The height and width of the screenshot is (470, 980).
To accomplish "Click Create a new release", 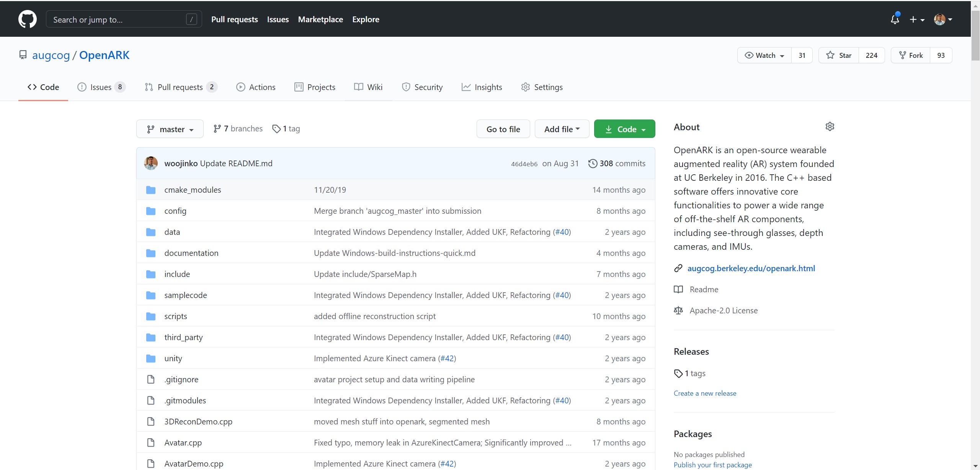I will pyautogui.click(x=705, y=393).
